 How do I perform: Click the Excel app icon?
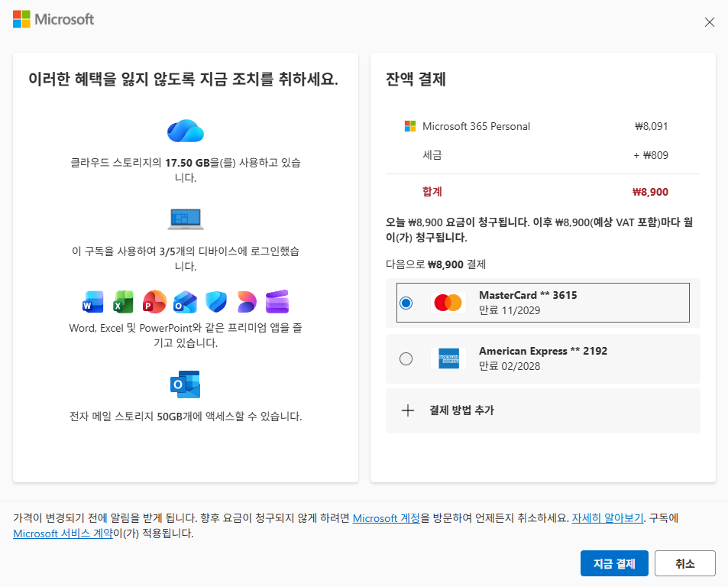[x=124, y=302]
